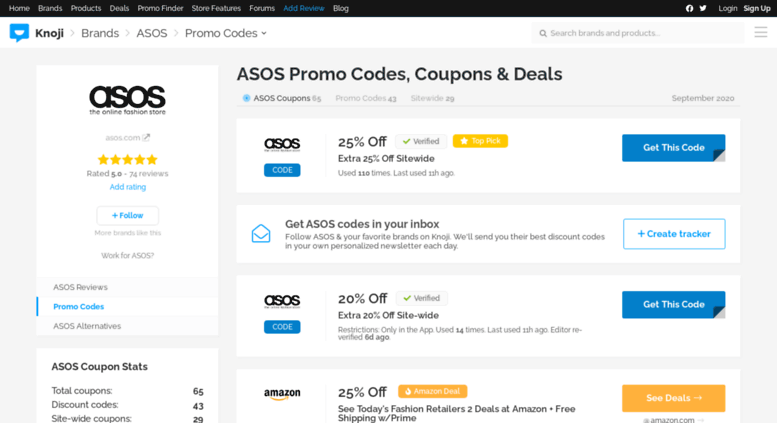Follow the ASOS brand

[x=127, y=215]
